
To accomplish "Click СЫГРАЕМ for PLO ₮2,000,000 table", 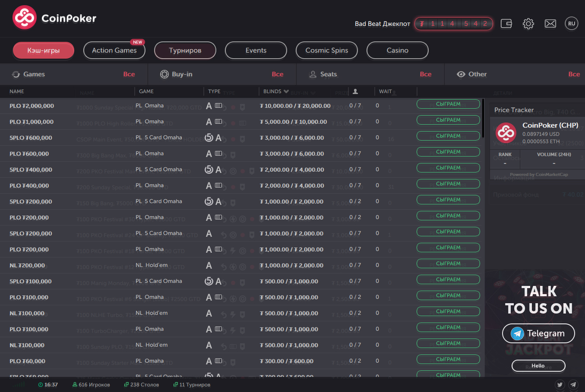I will coord(448,104).
